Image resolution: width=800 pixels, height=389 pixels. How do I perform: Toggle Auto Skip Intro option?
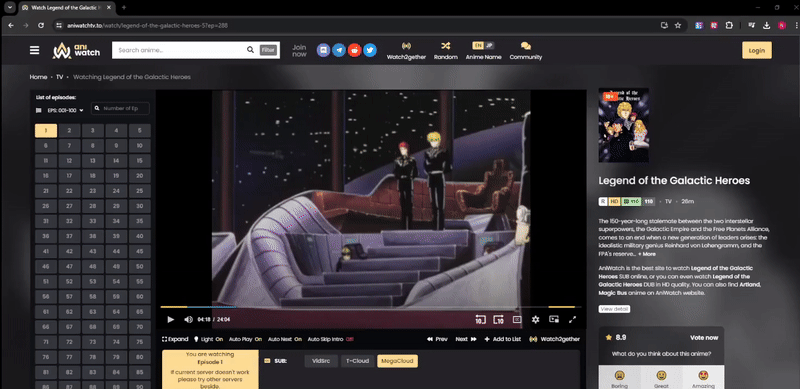pos(331,339)
